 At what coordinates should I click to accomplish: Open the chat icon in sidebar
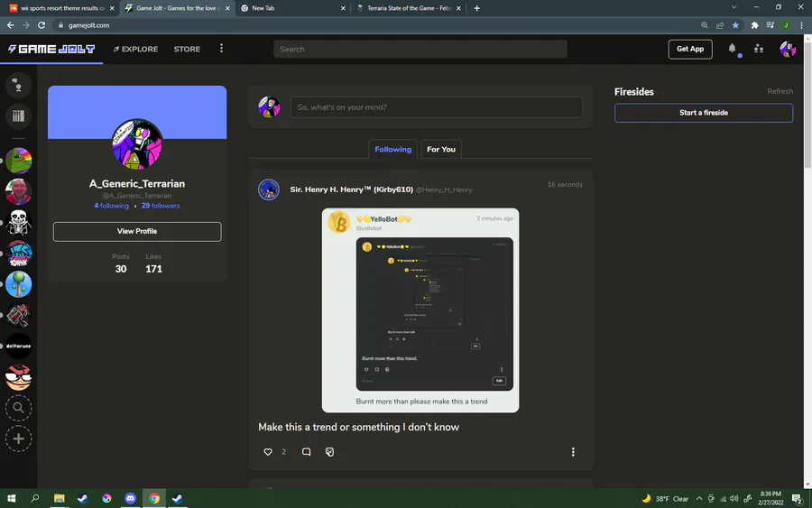(x=18, y=86)
